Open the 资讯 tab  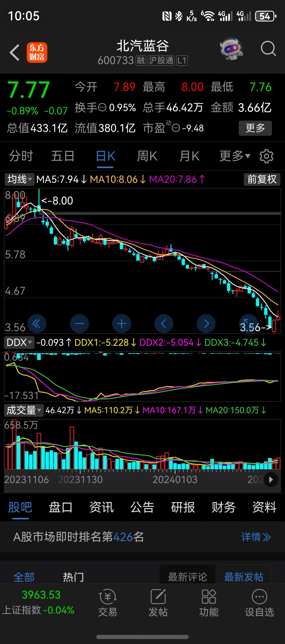click(x=101, y=507)
